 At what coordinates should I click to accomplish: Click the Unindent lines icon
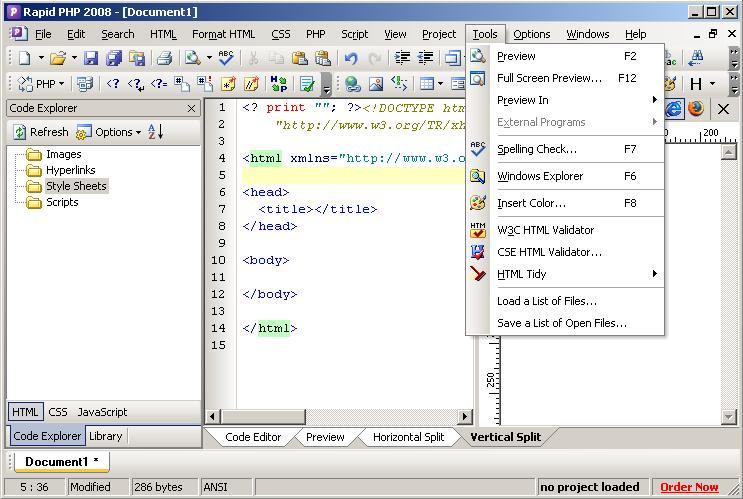[425, 58]
